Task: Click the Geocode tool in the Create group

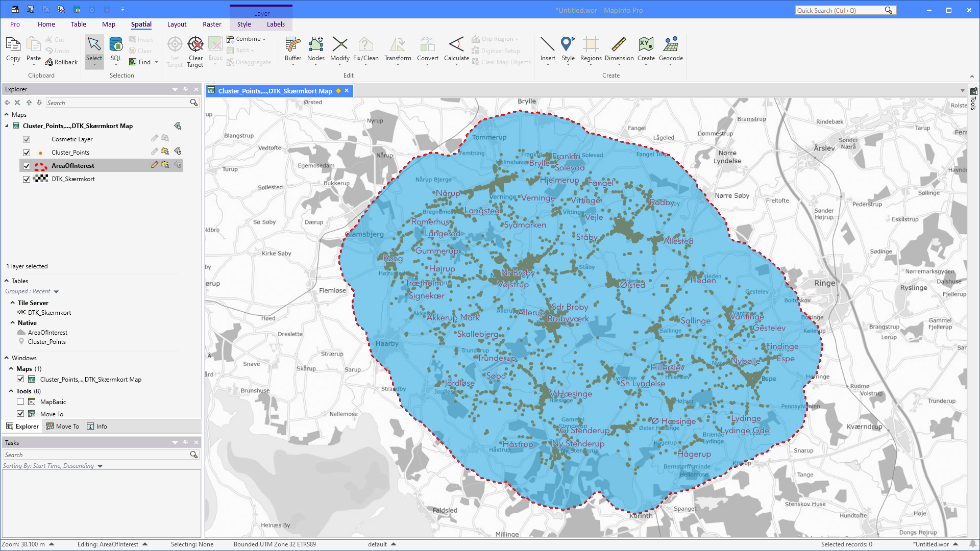Action: click(671, 51)
